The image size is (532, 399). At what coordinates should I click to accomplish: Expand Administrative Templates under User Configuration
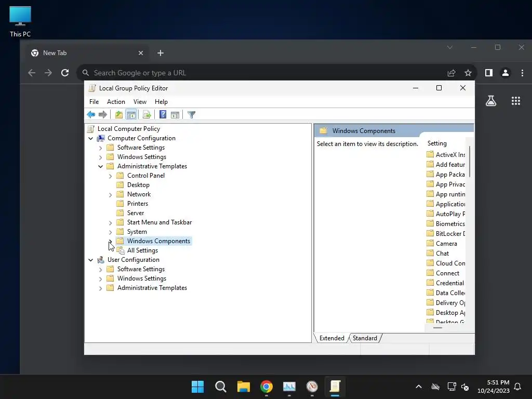[x=100, y=288]
